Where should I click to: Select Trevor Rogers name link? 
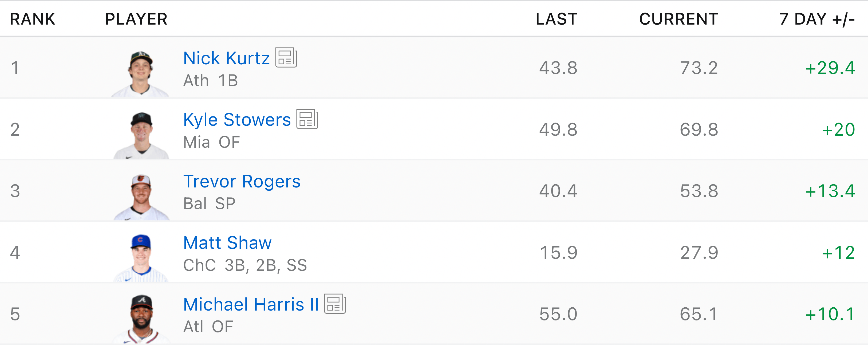point(242,181)
